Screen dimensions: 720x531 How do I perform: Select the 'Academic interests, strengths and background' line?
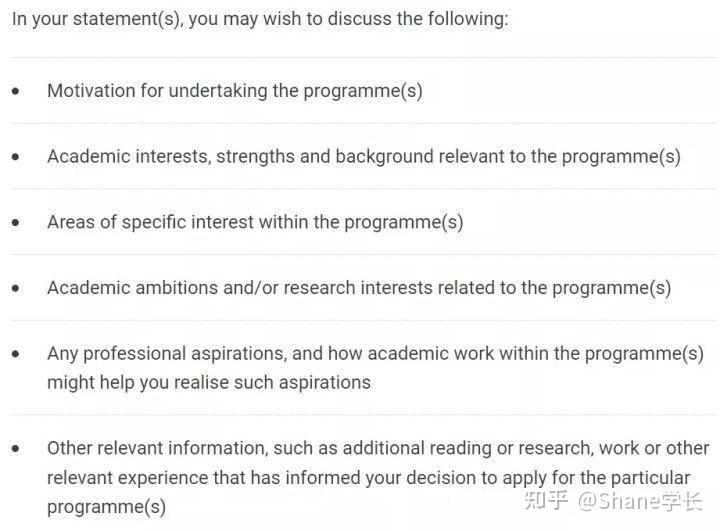[363, 157]
